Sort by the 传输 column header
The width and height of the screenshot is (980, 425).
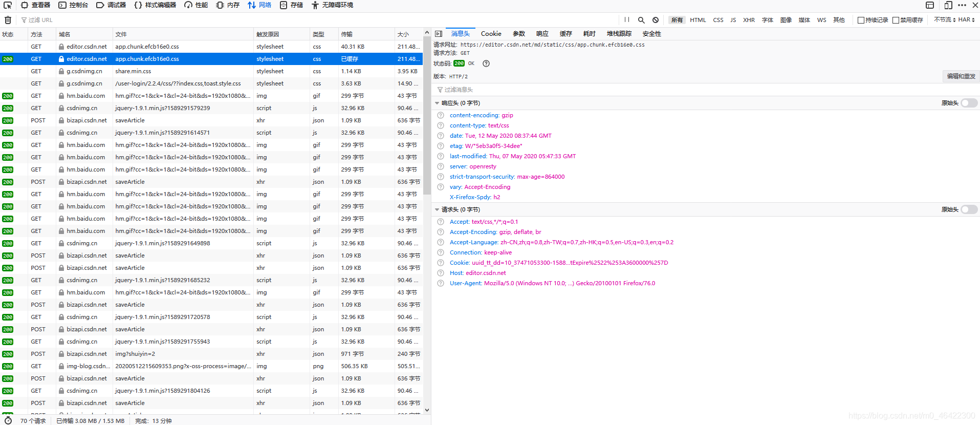pyautogui.click(x=366, y=34)
